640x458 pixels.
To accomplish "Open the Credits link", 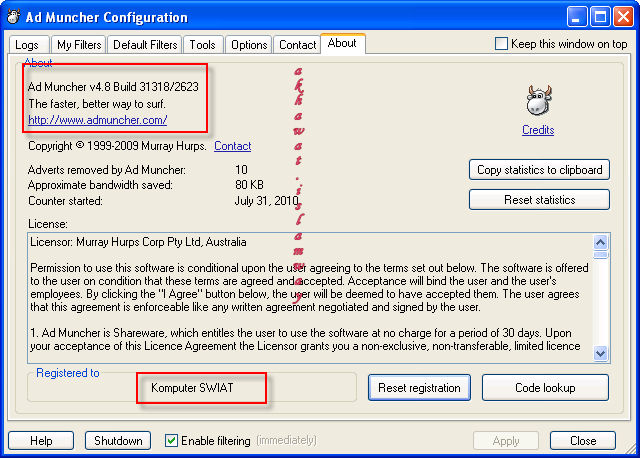I will tap(538, 130).
